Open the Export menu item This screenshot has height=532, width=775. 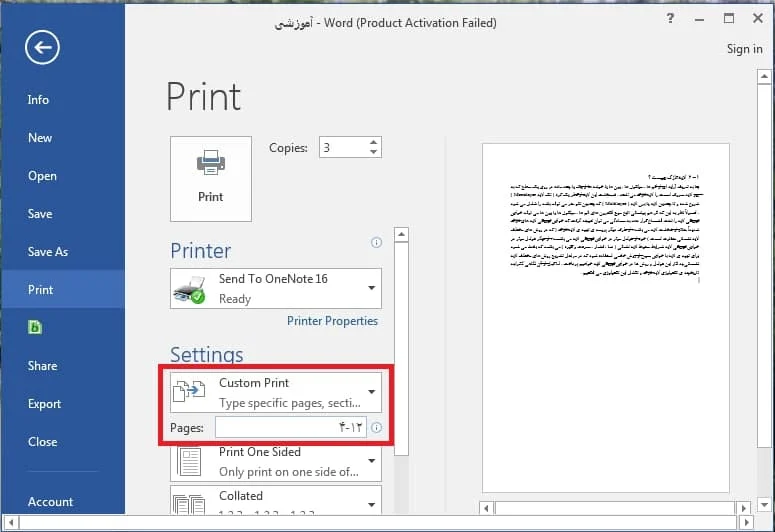[x=44, y=404]
